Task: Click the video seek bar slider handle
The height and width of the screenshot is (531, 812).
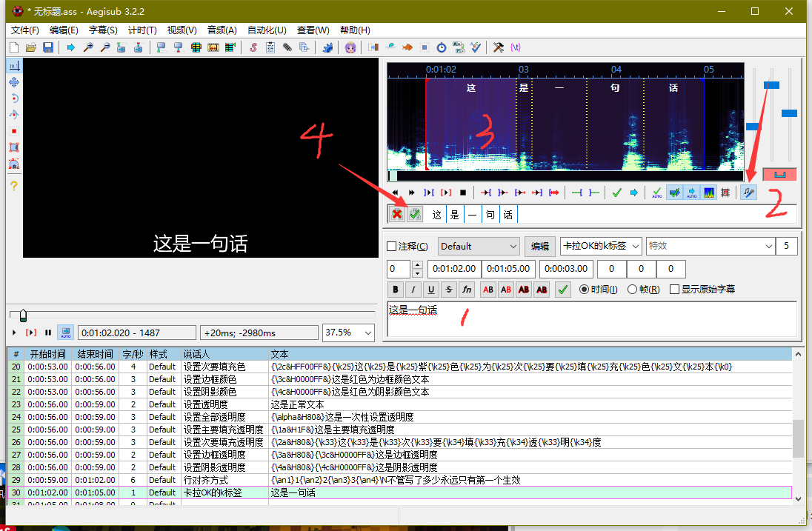Action: click(x=23, y=316)
